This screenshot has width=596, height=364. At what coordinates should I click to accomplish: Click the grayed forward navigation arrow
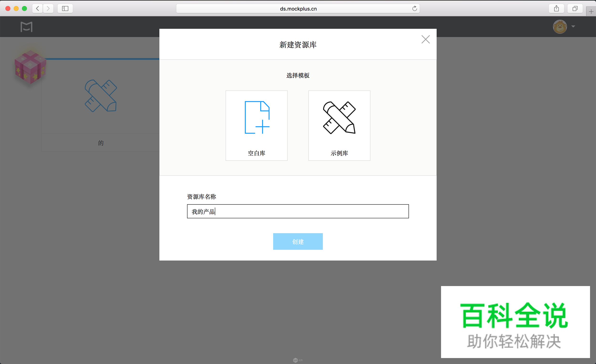[48, 8]
